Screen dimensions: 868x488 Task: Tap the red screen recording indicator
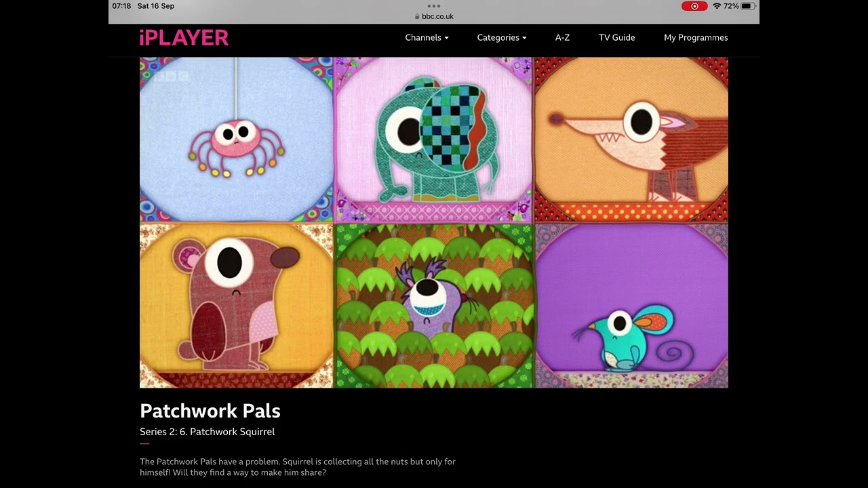click(694, 6)
